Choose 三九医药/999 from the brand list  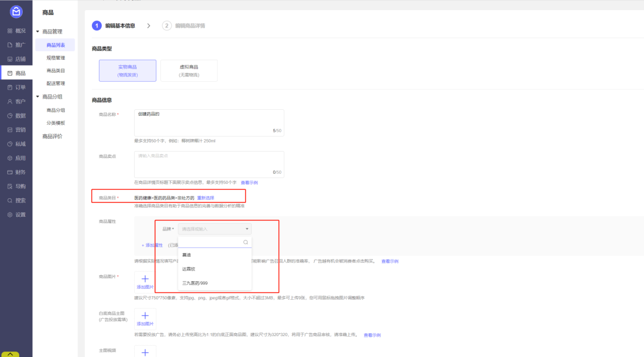(x=195, y=283)
